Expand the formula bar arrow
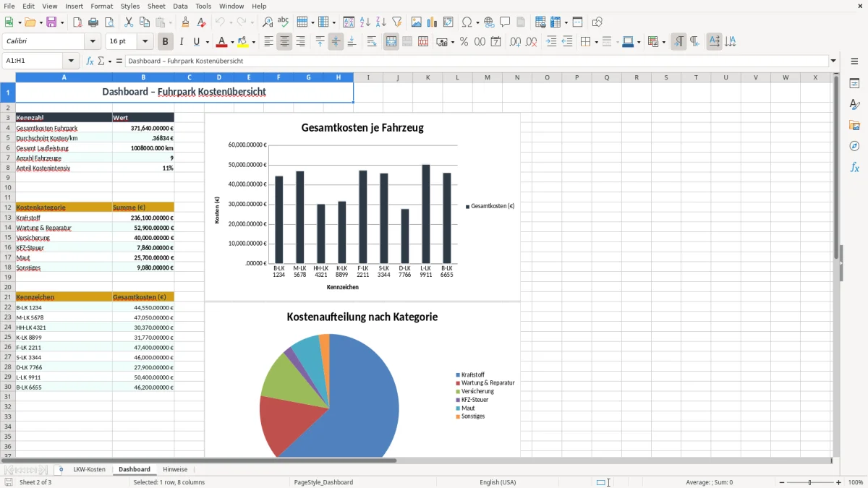Image resolution: width=868 pixels, height=488 pixels. (x=834, y=61)
